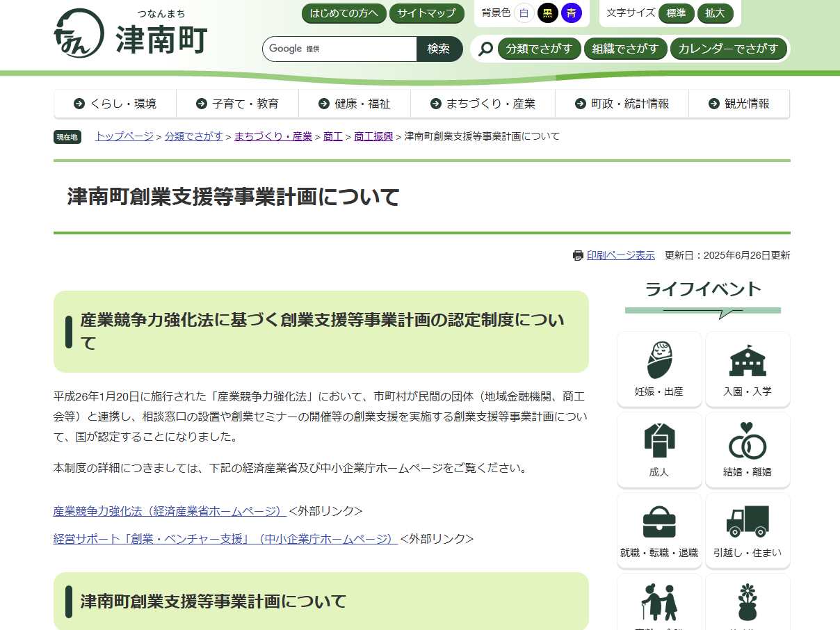The width and height of the screenshot is (840, 630).
Task: Open 産業競争力強化法(経済産業省ホームページ) link
Action: 170,511
